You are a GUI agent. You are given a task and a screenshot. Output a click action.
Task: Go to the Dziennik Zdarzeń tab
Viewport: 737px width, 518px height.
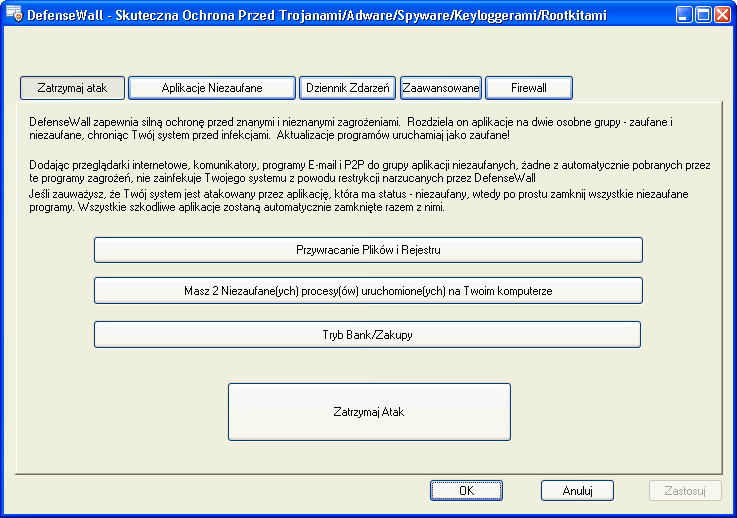[347, 88]
